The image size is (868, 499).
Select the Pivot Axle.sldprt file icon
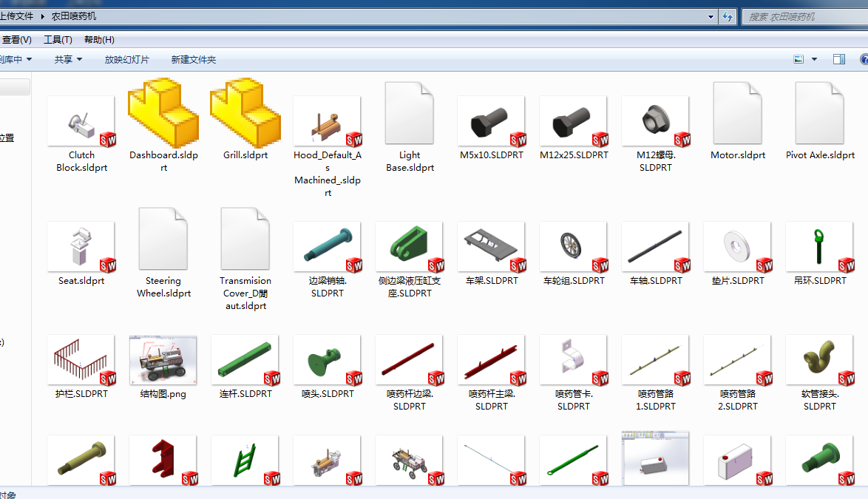click(820, 113)
